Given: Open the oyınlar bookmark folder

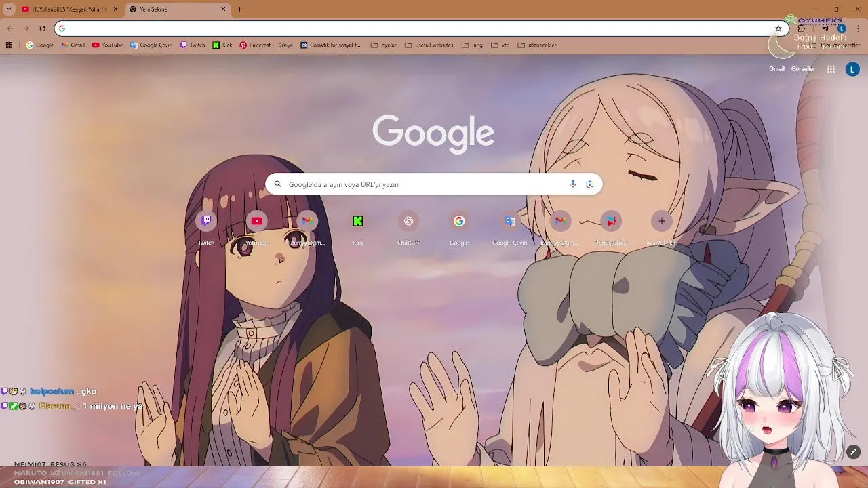Looking at the screenshot, I should 384,45.
